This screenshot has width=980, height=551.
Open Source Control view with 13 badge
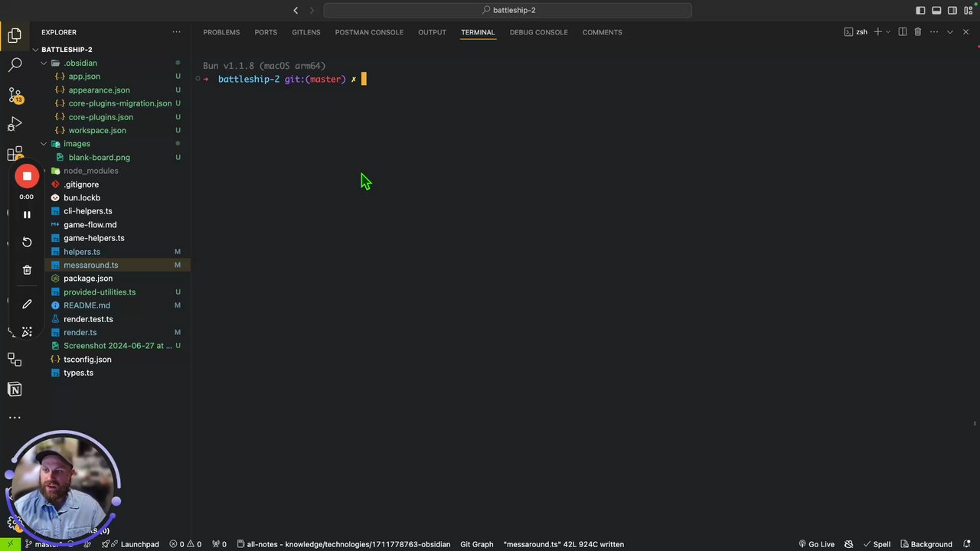coord(15,95)
